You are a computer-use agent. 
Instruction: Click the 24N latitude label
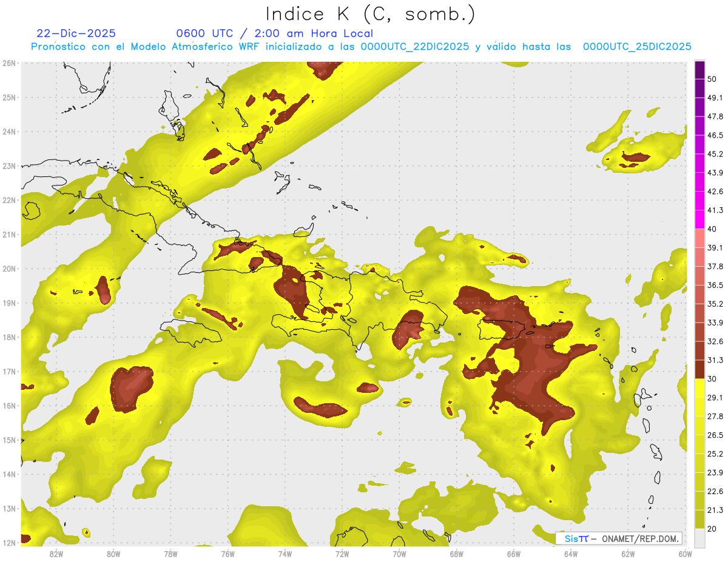9,132
